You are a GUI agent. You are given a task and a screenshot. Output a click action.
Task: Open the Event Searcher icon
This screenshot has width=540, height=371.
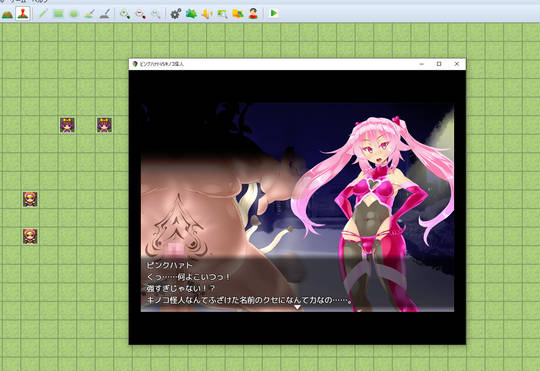[222, 14]
